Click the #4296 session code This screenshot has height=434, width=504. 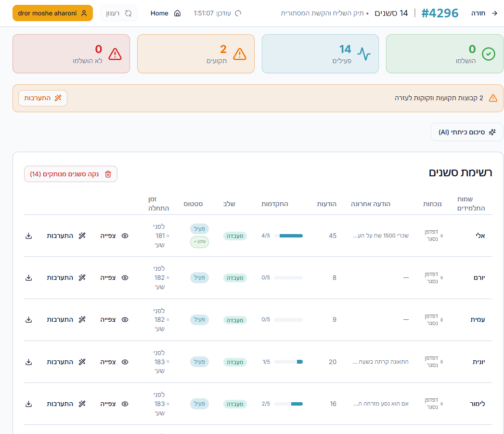[x=439, y=13]
